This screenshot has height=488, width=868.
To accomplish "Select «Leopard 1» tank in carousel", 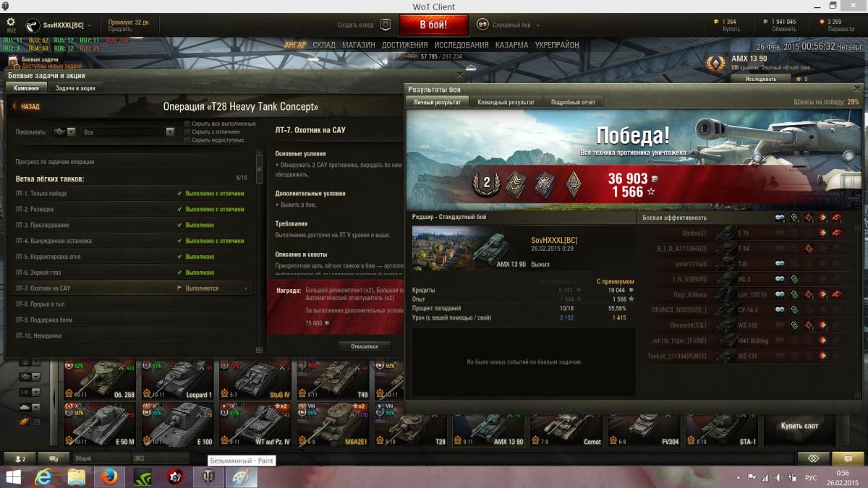I will click(x=178, y=380).
